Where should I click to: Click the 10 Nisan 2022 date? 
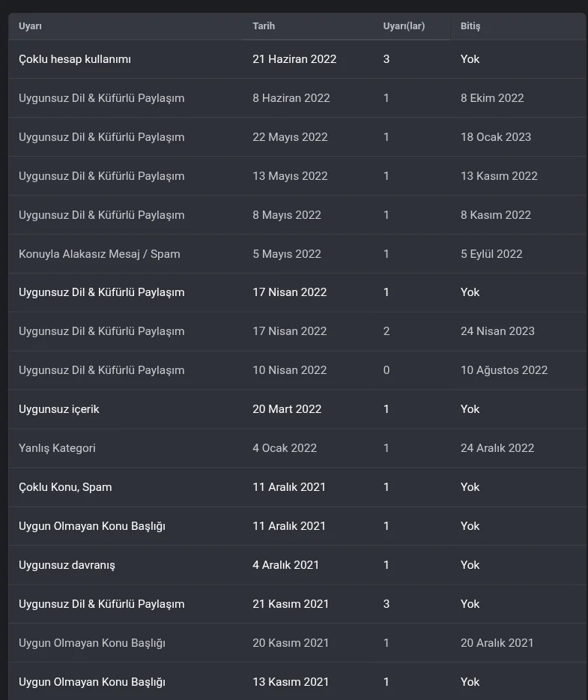pyautogui.click(x=290, y=370)
